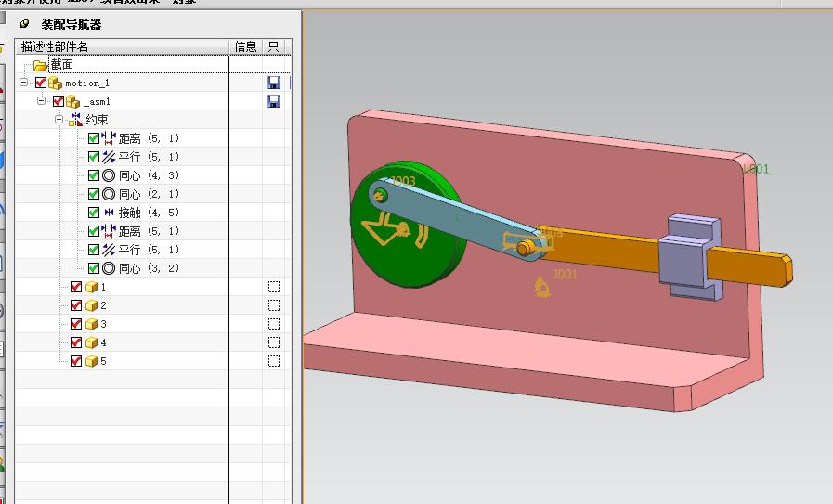833x504 pixels.
Task: Uncheck the motion_1 checkbox
Action: coord(41,83)
